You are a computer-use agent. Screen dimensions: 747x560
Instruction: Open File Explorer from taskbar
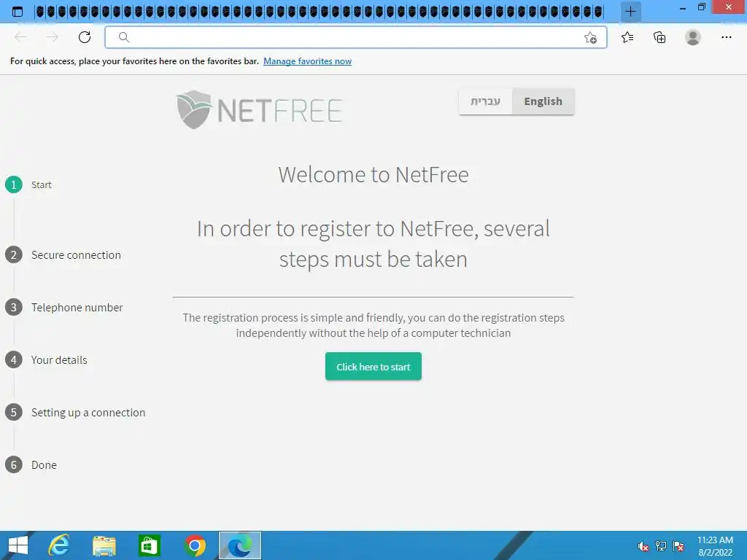(x=104, y=545)
